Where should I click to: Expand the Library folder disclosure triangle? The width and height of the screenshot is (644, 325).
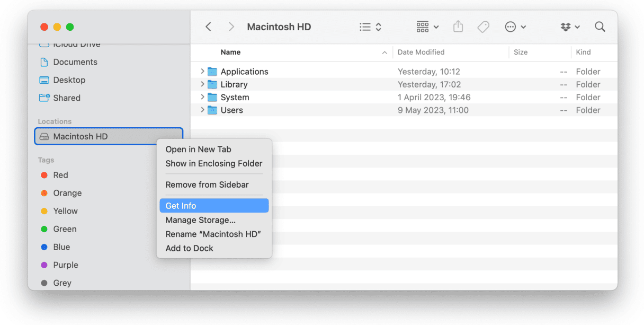(x=202, y=84)
